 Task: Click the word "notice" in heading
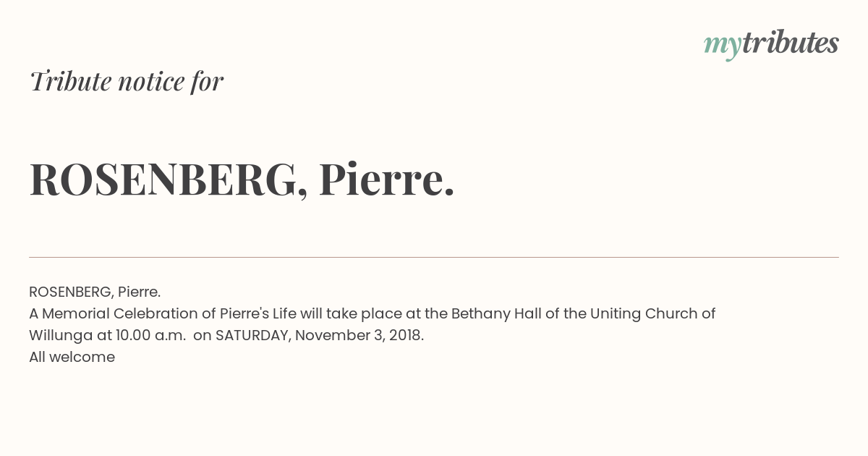(x=151, y=81)
